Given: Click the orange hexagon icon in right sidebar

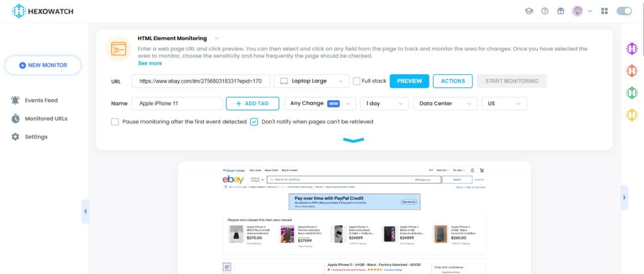Looking at the screenshot, I should (x=631, y=70).
